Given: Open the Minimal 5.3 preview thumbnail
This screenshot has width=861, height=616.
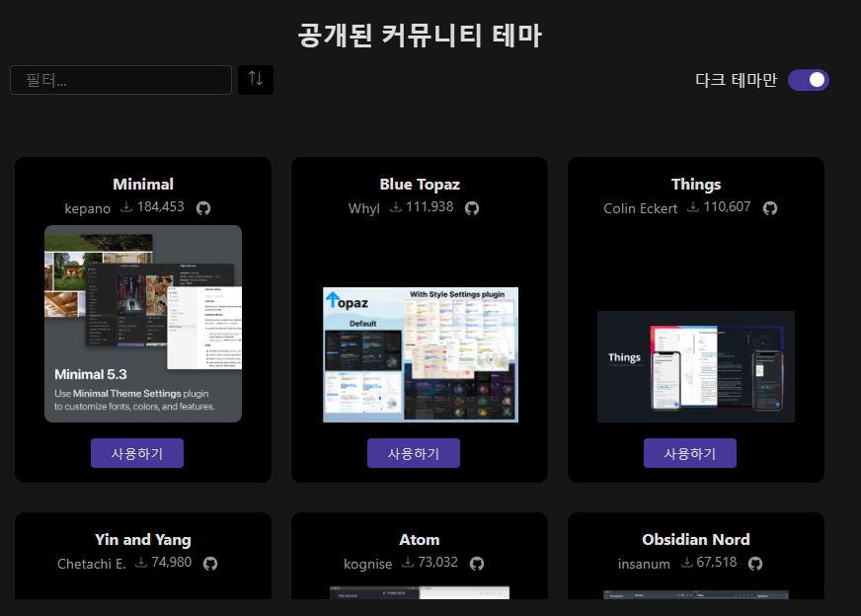Looking at the screenshot, I should [143, 324].
